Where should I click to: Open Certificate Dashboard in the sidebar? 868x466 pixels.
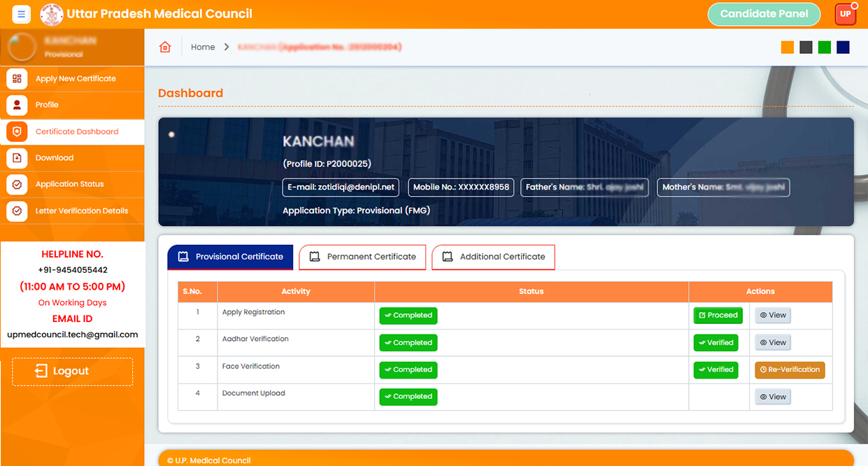[76, 132]
